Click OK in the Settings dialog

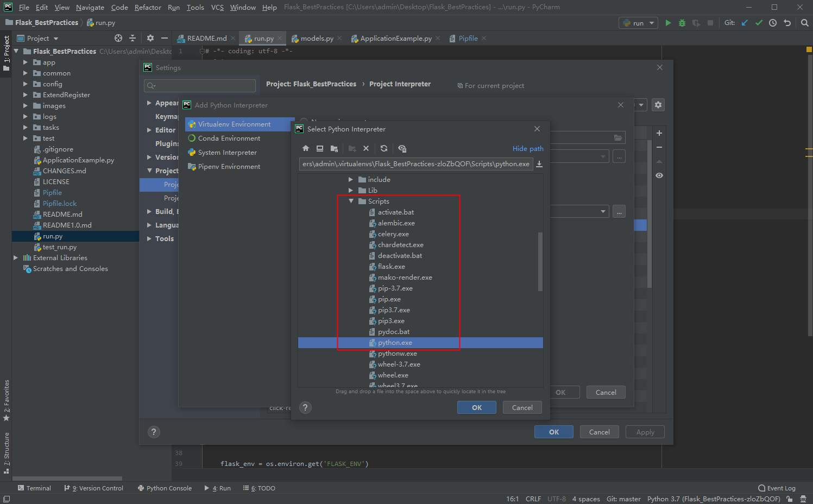[x=554, y=432]
